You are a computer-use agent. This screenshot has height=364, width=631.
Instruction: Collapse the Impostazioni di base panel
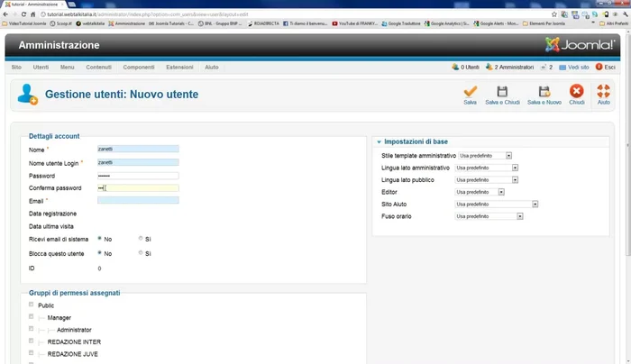378,141
